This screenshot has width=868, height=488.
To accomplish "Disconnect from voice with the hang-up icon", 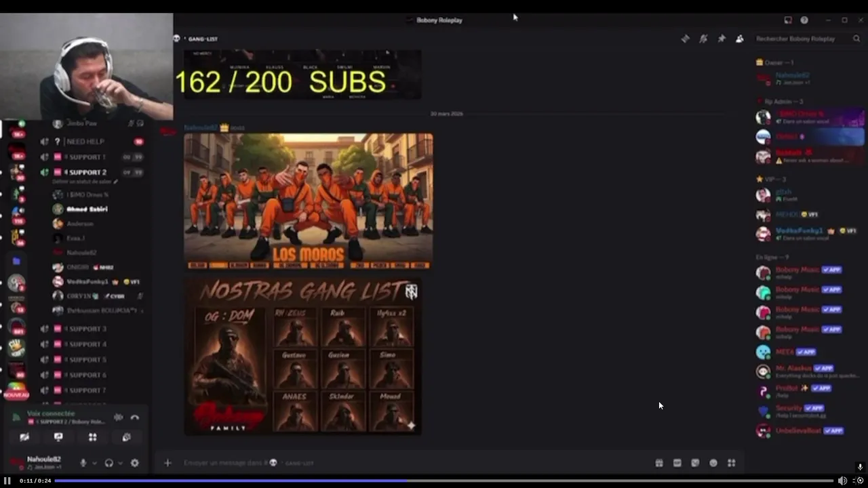I will tap(134, 418).
